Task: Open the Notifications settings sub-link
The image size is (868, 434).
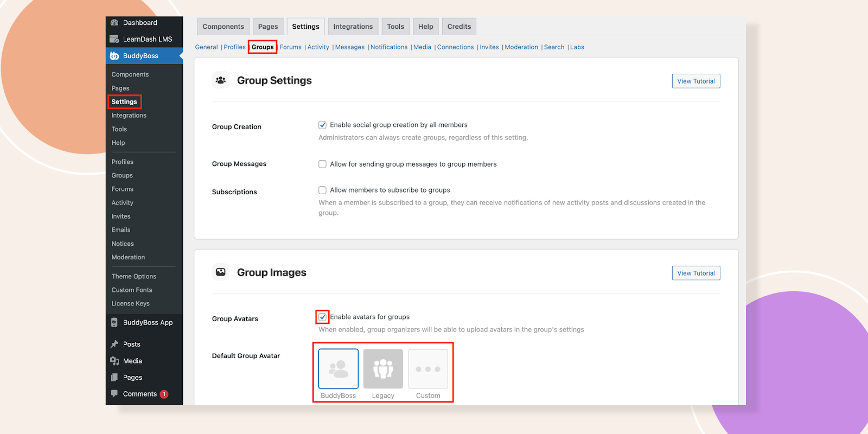Action: (389, 47)
